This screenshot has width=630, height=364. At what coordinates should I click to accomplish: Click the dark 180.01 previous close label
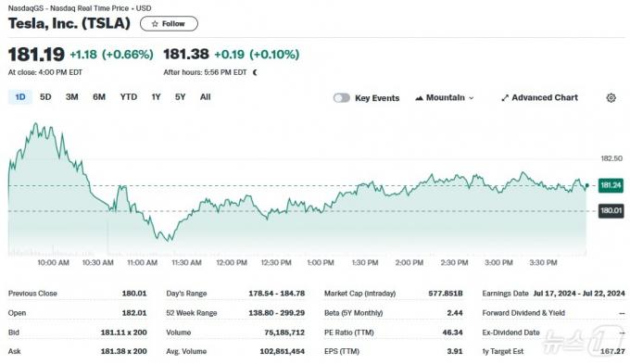tap(611, 210)
